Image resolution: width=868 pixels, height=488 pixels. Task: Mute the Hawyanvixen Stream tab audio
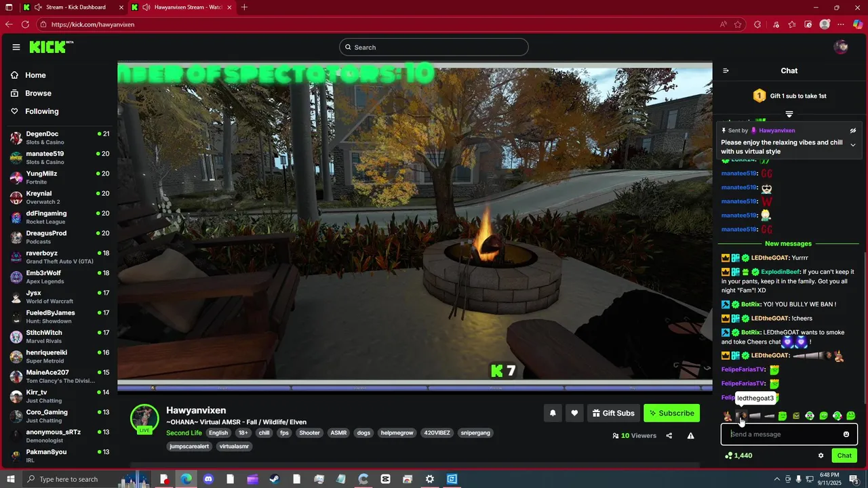(146, 7)
